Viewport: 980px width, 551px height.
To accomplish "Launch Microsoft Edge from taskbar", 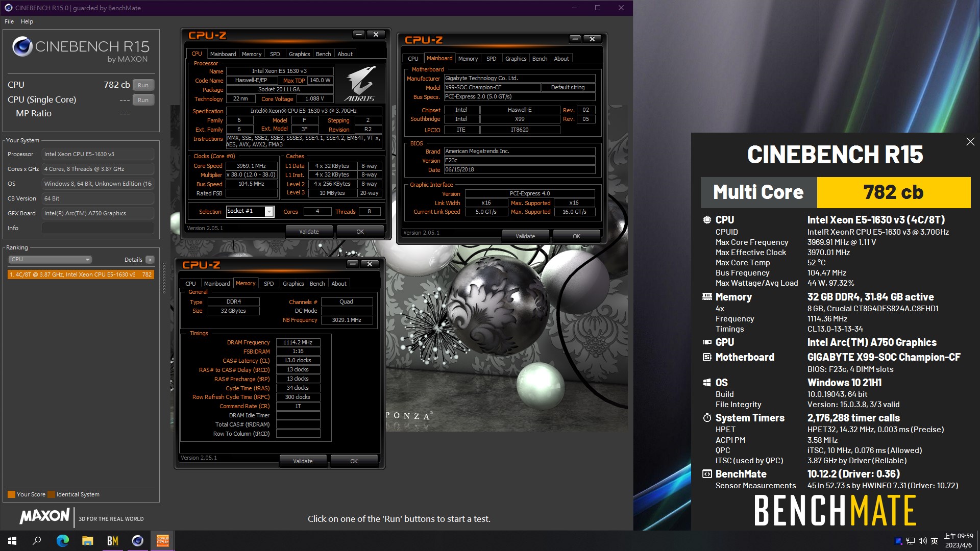I will point(62,541).
